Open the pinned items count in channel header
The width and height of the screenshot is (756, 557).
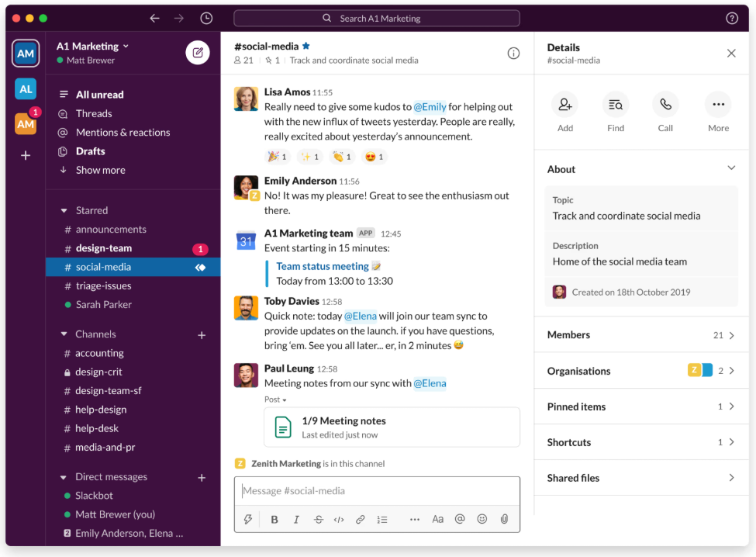click(272, 61)
